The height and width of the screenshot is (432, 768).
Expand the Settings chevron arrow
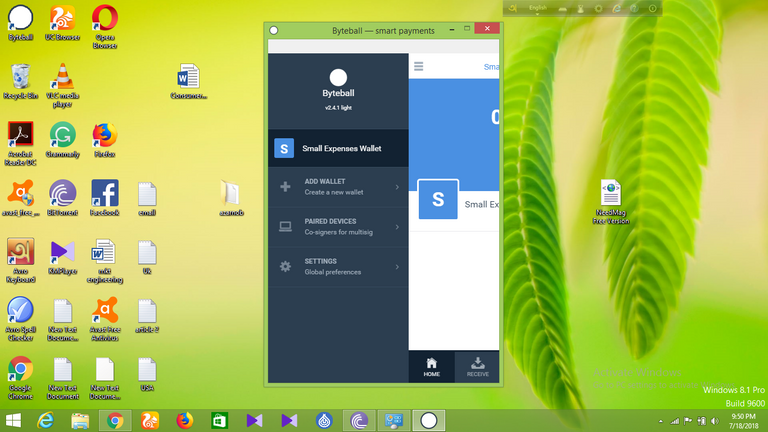(397, 267)
